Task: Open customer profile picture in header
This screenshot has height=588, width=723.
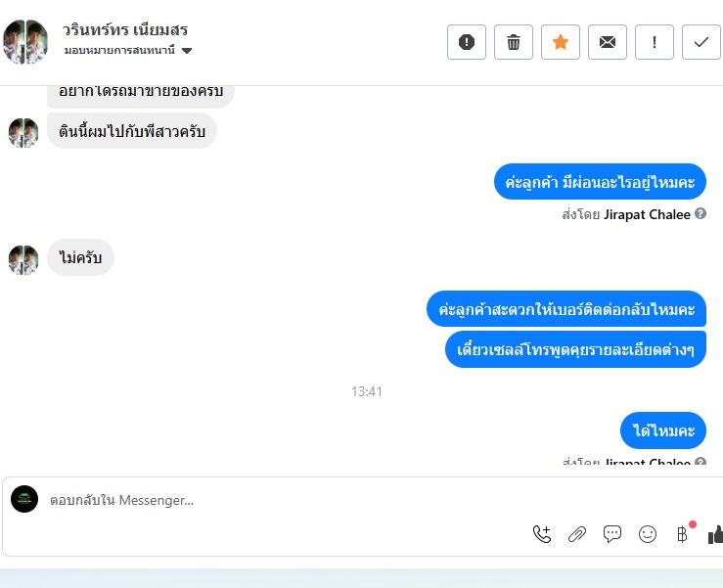Action: tap(25, 42)
